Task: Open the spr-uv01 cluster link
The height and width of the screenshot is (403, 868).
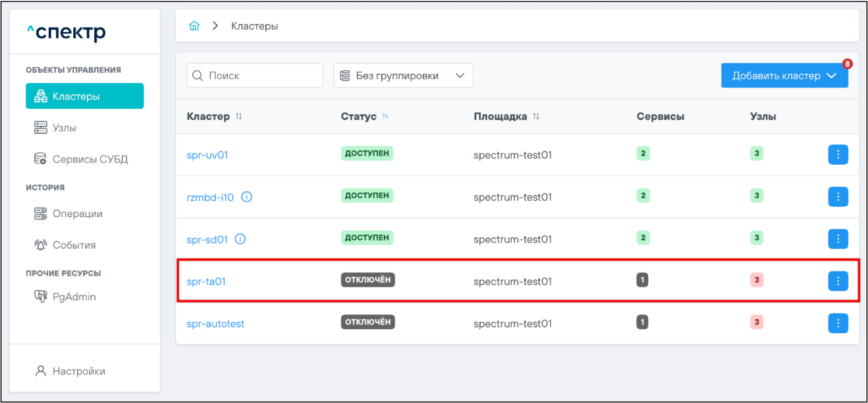Action: [207, 155]
